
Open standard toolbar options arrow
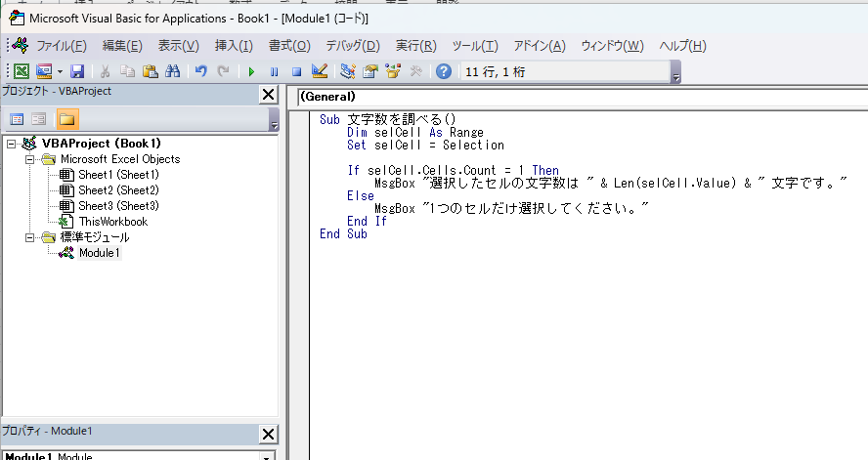[675, 72]
